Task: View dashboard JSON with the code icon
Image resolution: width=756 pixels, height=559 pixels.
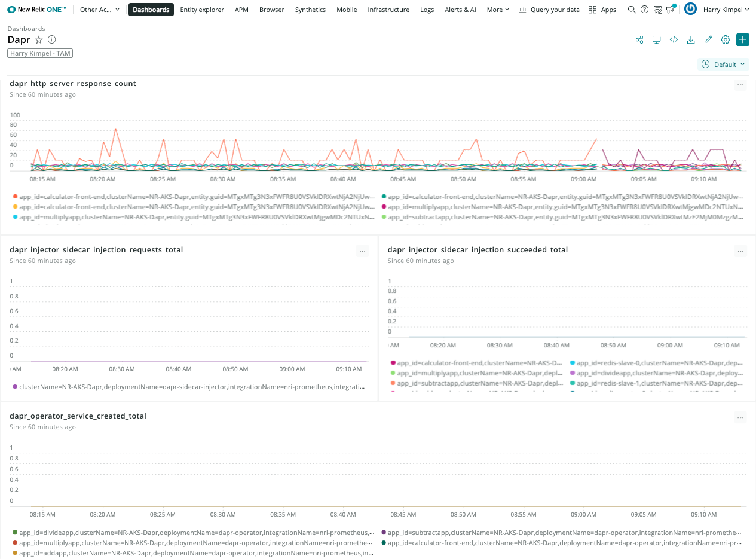Action: [674, 40]
